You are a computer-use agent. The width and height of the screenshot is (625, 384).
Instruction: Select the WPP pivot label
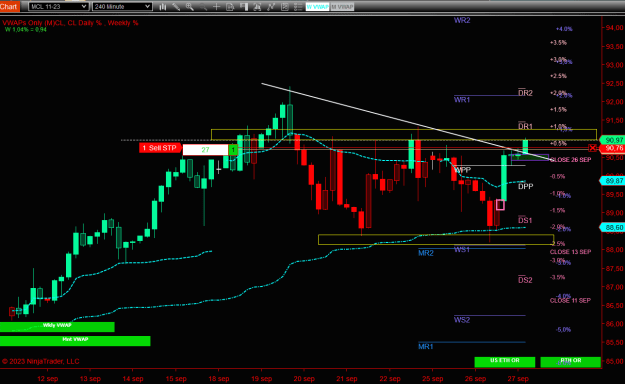click(463, 170)
